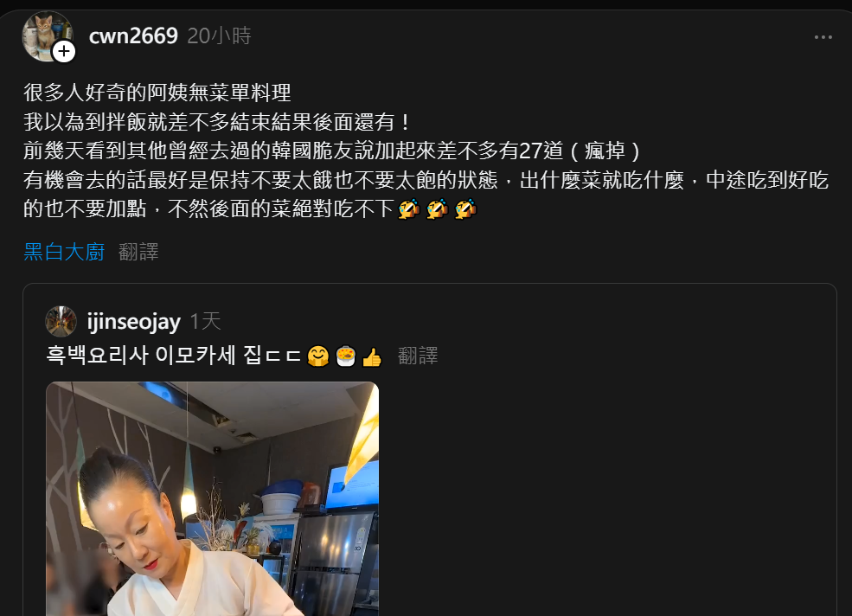Open the three-dot more options menu
This screenshot has height=616, width=852.
coord(823,37)
